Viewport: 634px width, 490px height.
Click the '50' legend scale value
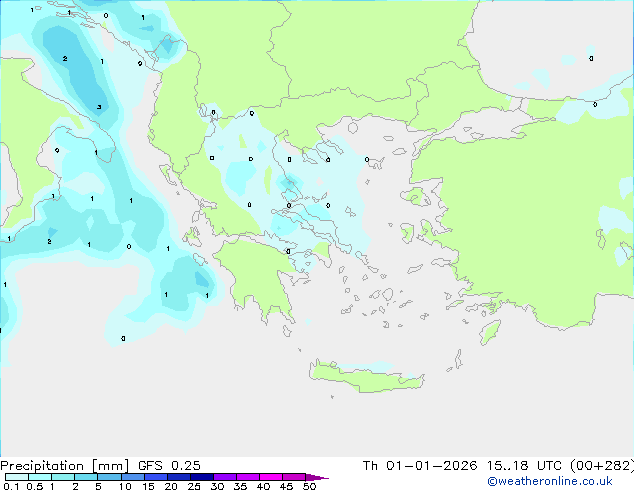pos(309,486)
